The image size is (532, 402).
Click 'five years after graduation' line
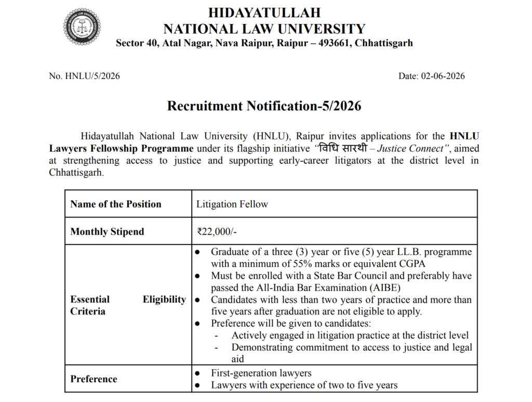[x=316, y=312]
